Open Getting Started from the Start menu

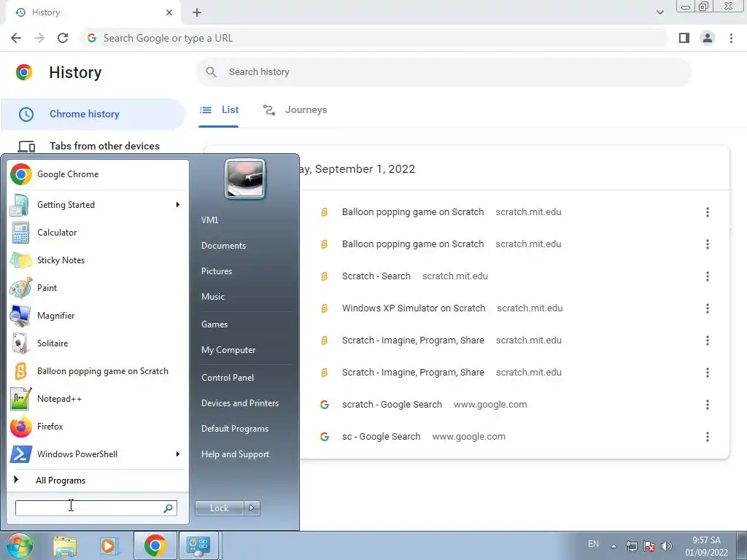(x=98, y=205)
